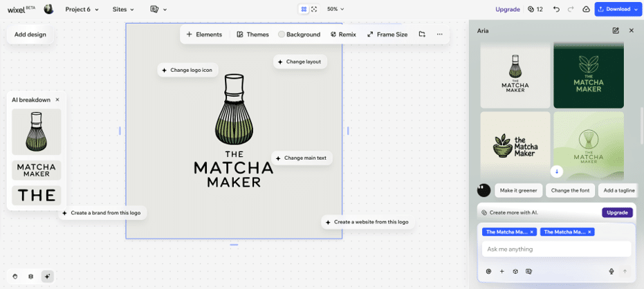Select the whisk graphic on the canvas
Viewport: 644px width, 289px height.
234,110
